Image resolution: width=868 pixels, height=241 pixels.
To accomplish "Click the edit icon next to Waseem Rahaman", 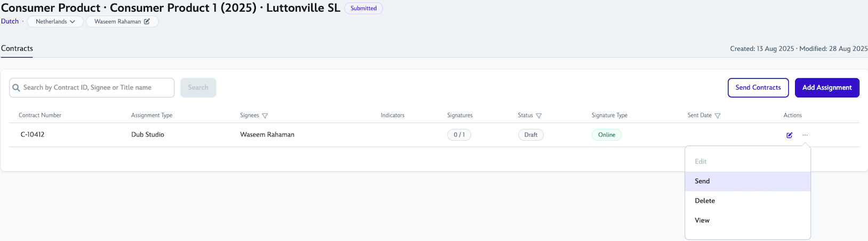I will pos(147,21).
